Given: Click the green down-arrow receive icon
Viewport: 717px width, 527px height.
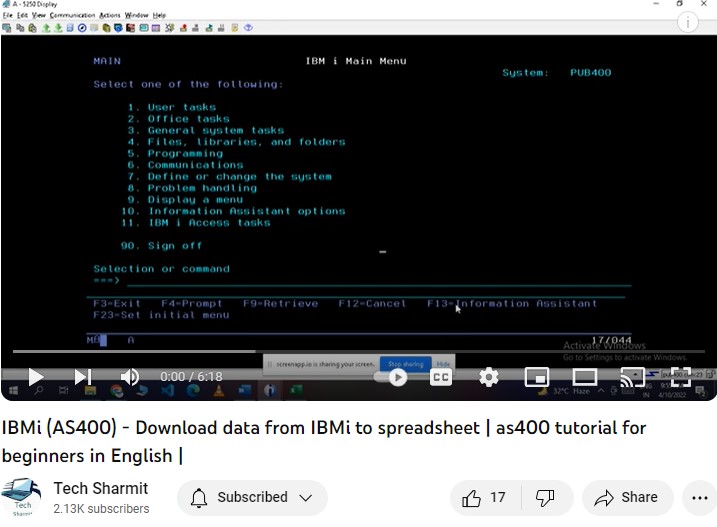Looking at the screenshot, I should tap(58, 28).
